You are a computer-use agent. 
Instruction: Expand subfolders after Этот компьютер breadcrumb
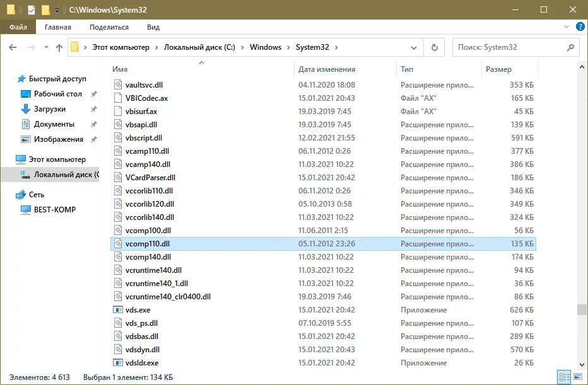[x=156, y=47]
